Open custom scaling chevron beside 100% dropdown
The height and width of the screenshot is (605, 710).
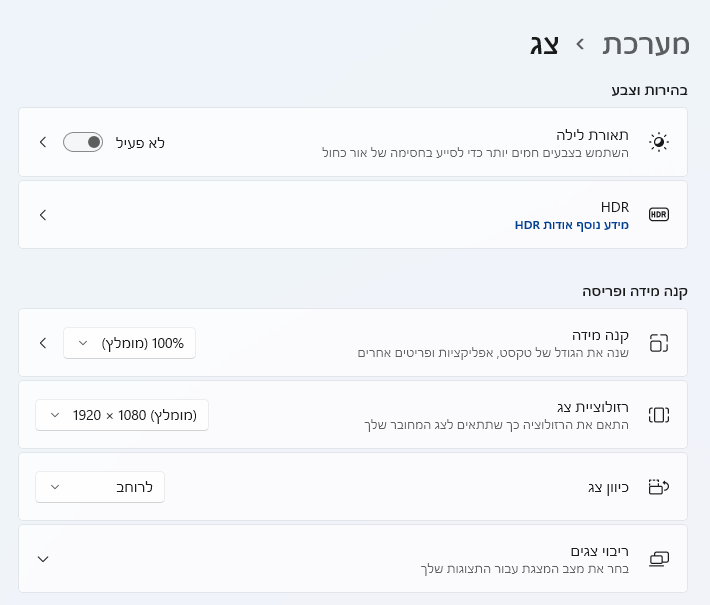(x=42, y=343)
